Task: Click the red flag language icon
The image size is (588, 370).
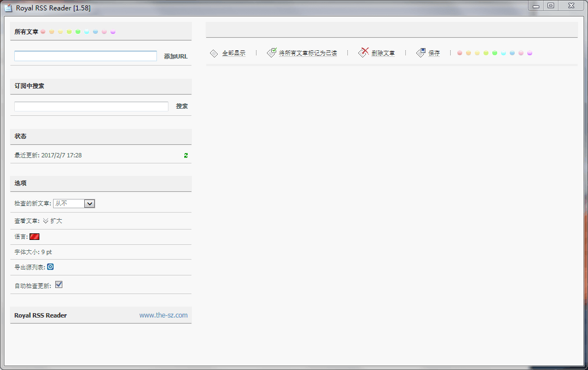Action: (34, 237)
